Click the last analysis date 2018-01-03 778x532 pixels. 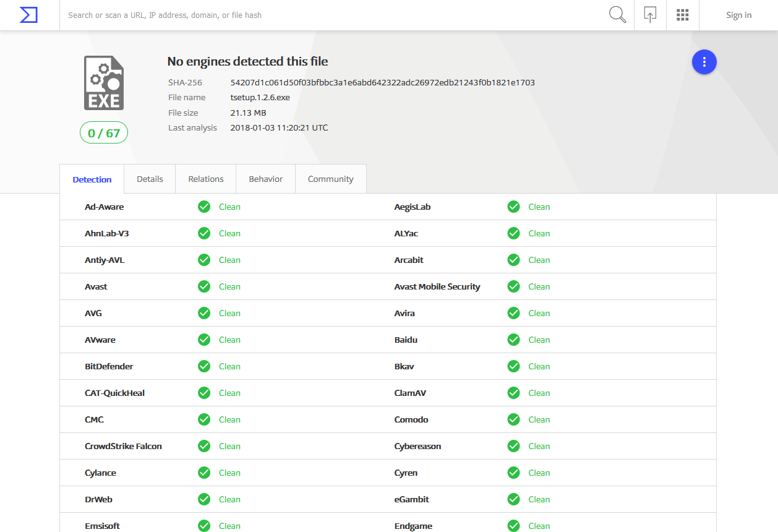point(279,128)
